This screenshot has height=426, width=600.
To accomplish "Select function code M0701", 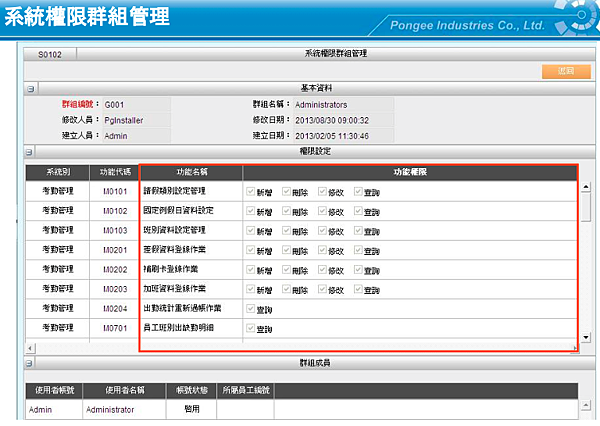I will click(x=115, y=328).
